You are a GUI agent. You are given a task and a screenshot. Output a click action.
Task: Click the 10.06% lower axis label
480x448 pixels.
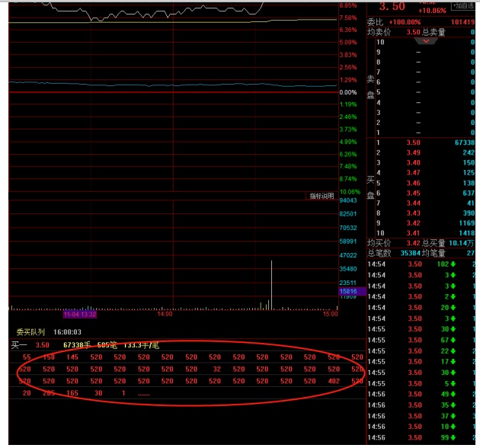(350, 192)
